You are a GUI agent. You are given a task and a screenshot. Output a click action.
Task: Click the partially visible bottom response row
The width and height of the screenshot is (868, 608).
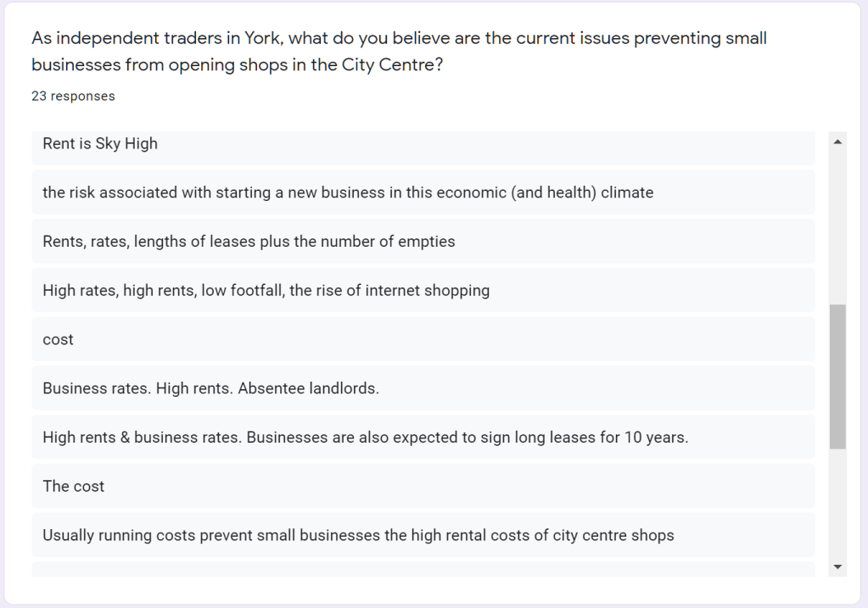pos(423,569)
